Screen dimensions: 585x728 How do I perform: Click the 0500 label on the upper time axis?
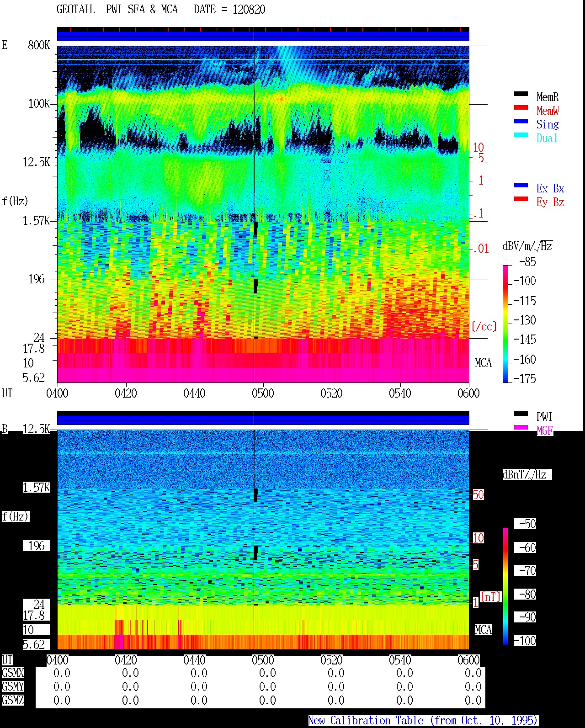pyautogui.click(x=263, y=393)
